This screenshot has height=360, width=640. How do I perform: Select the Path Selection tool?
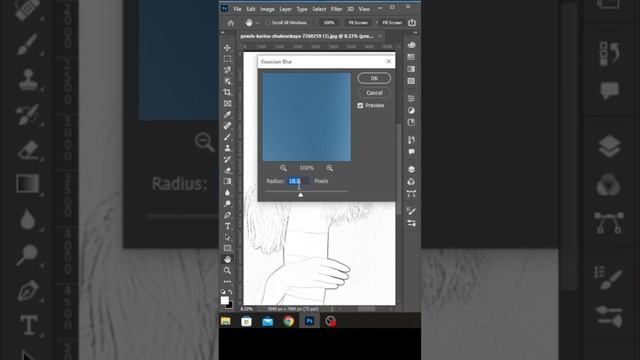[x=227, y=237]
